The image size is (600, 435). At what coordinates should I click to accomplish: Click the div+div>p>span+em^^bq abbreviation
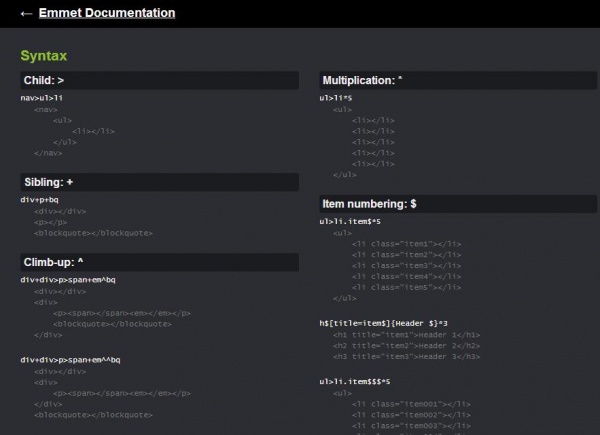click(70, 359)
